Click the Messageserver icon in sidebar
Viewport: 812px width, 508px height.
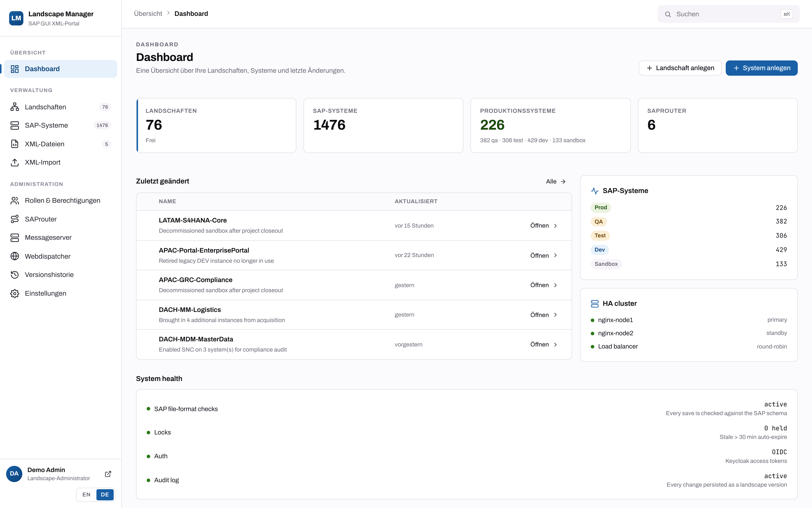tap(15, 238)
